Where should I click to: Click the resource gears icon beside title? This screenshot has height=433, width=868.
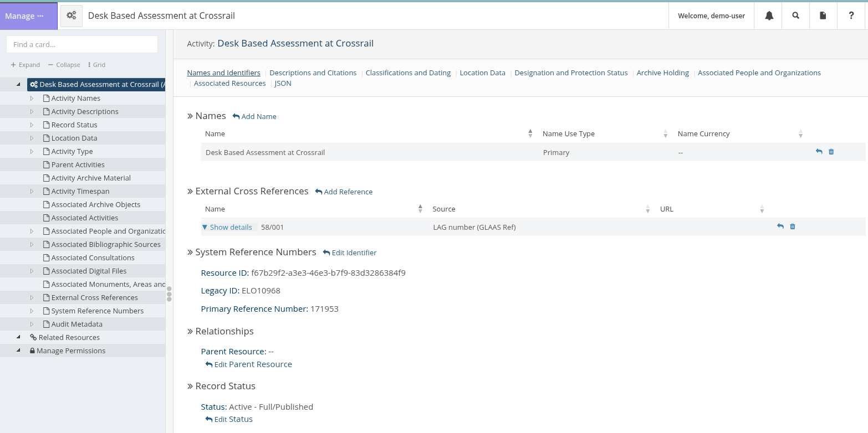coord(72,16)
